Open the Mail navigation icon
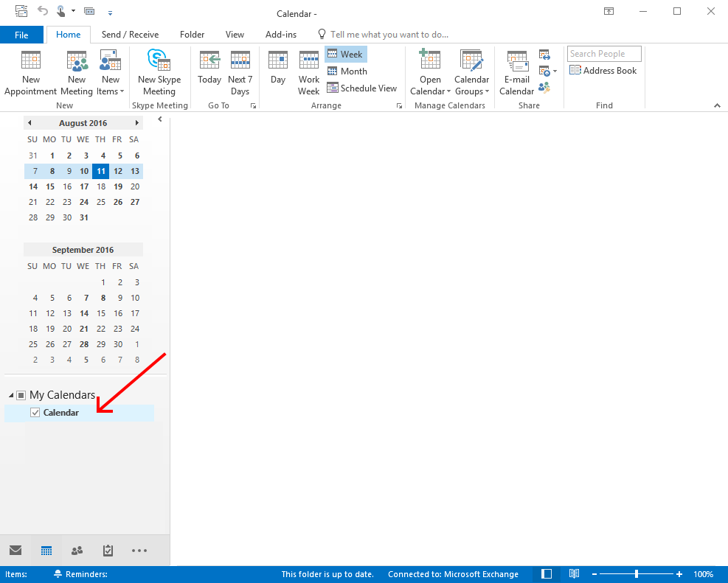This screenshot has height=583, width=728. tap(15, 551)
